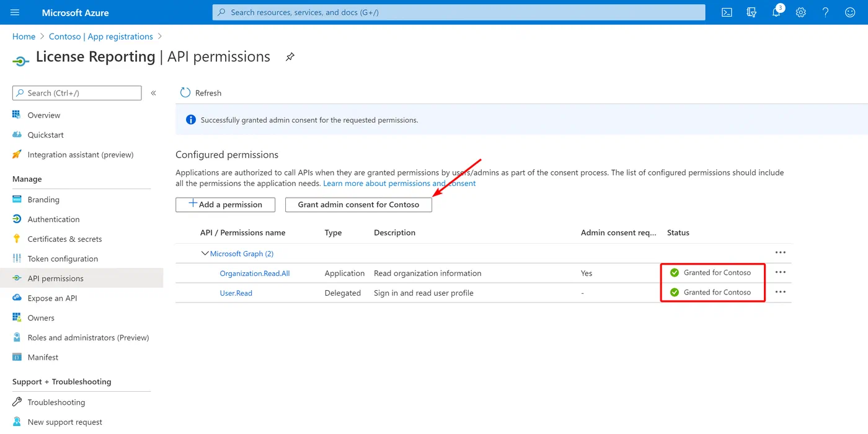
Task: Click the info icon in success banner
Action: tap(190, 120)
